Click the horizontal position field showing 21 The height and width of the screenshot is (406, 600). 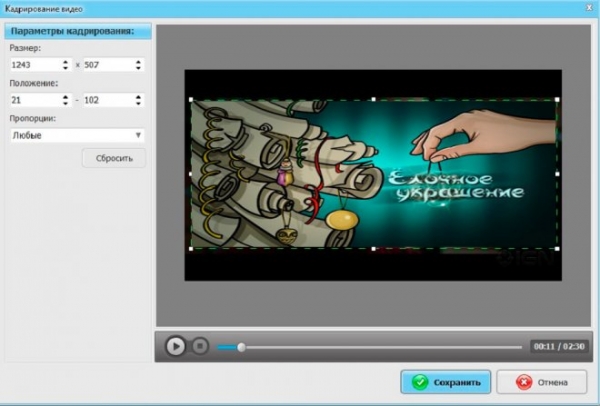point(33,100)
